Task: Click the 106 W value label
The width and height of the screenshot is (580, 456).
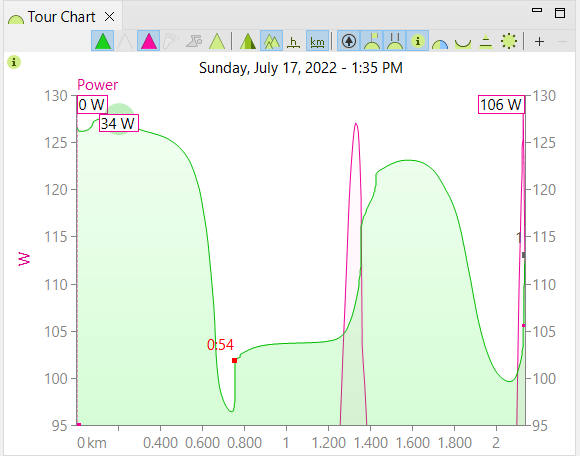Action: [x=501, y=105]
